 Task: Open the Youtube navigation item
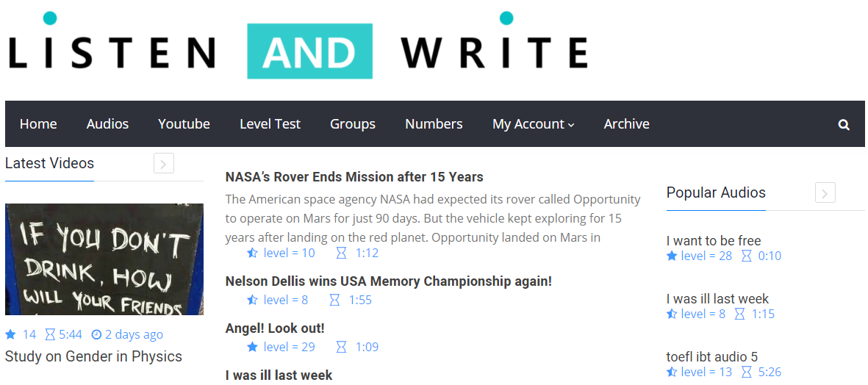point(184,124)
